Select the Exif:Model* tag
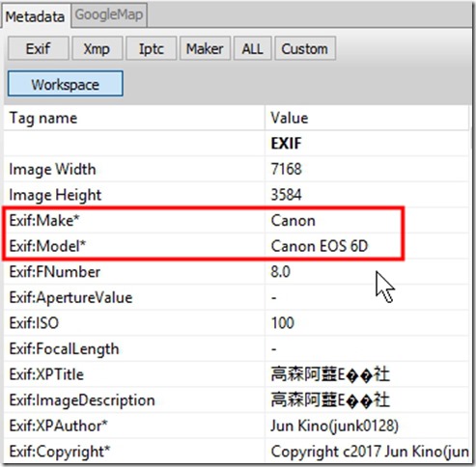The image size is (476, 467). tap(47, 246)
